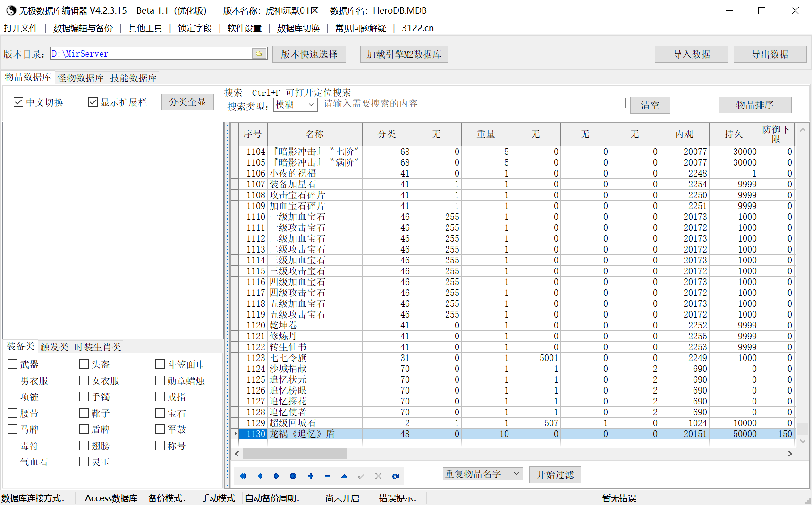The height and width of the screenshot is (505, 812).
Task: Click table vertical scroll up arrow
Action: [x=803, y=129]
